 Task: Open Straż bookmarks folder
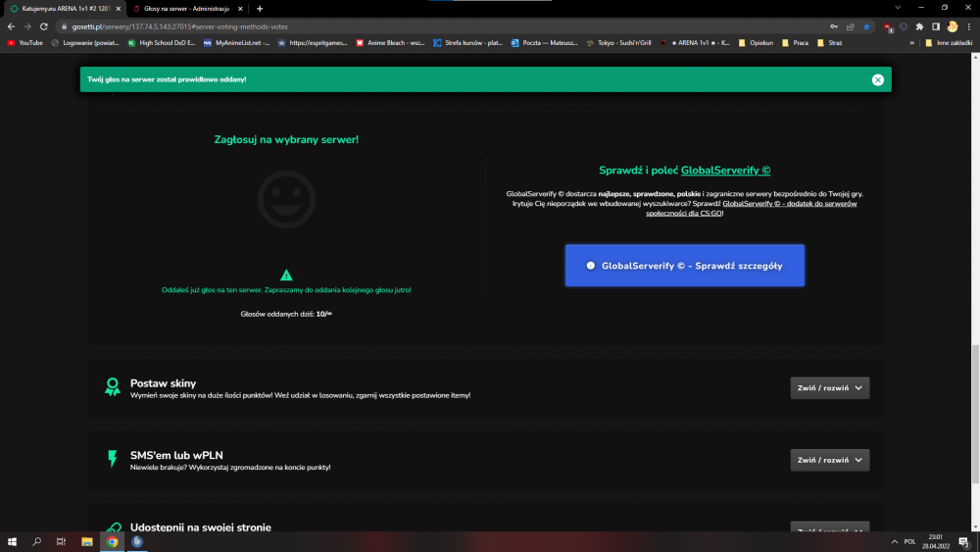click(829, 43)
